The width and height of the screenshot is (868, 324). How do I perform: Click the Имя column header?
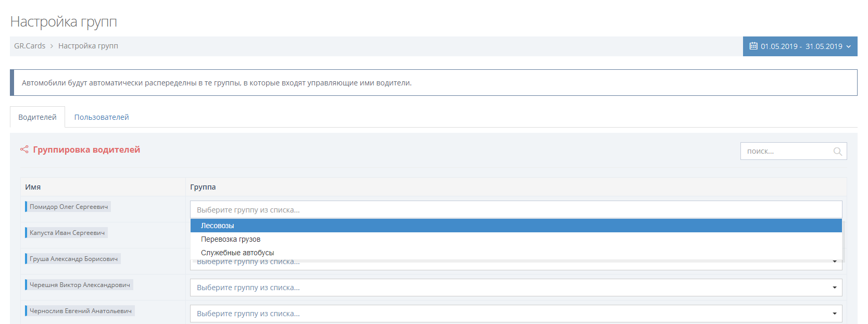click(33, 187)
